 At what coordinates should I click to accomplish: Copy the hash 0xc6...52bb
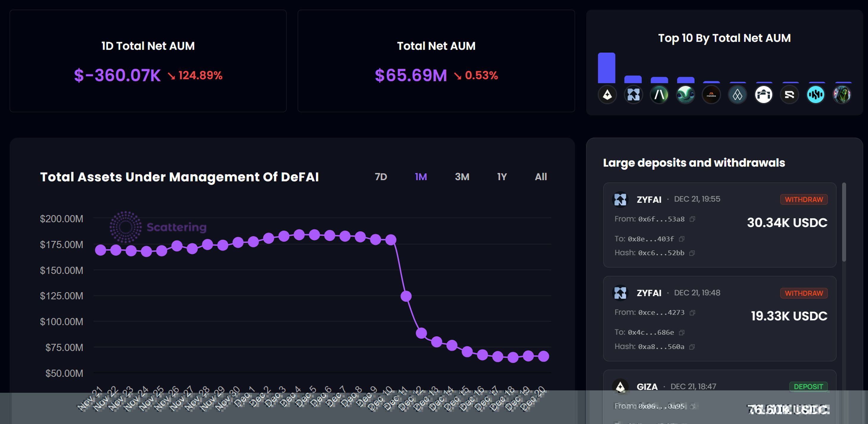tap(692, 253)
